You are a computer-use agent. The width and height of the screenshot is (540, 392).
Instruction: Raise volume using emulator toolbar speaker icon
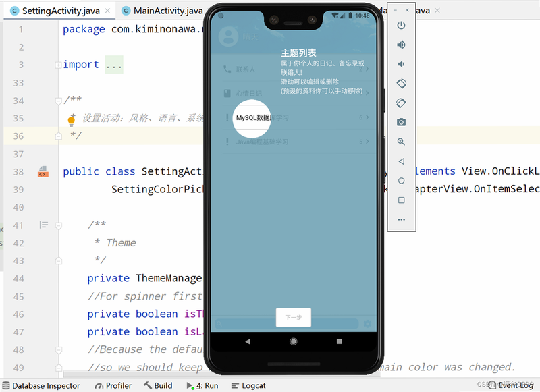point(401,45)
